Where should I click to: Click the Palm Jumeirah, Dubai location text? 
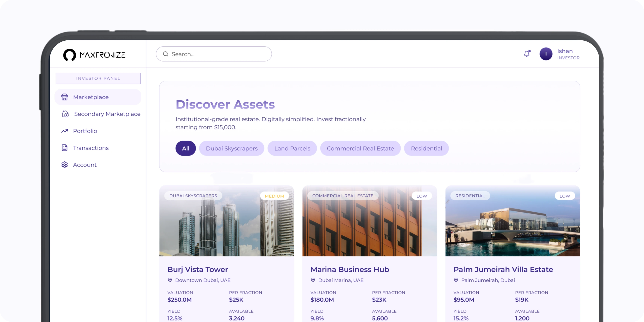488,280
